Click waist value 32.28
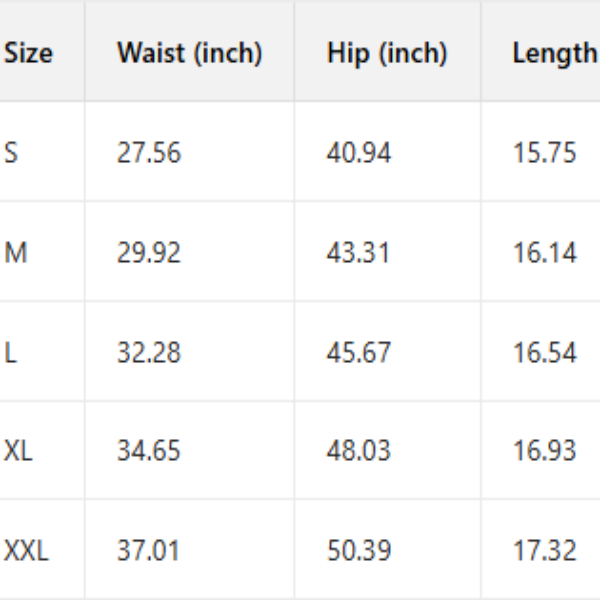The width and height of the screenshot is (600, 600). coord(149,353)
